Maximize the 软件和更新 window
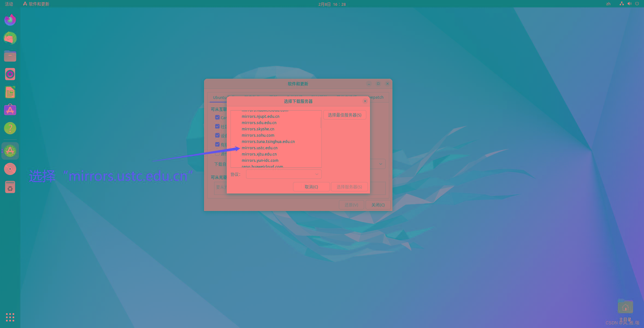This screenshot has height=328, width=644. coord(378,84)
